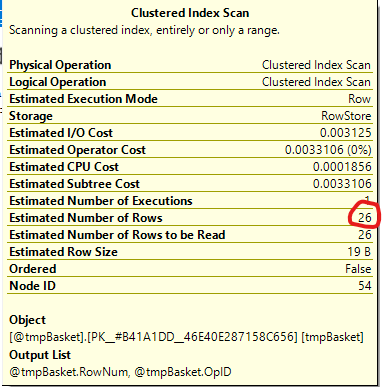Click the 'Output List' section heading
The width and height of the screenshot is (382, 387).
[40, 355]
